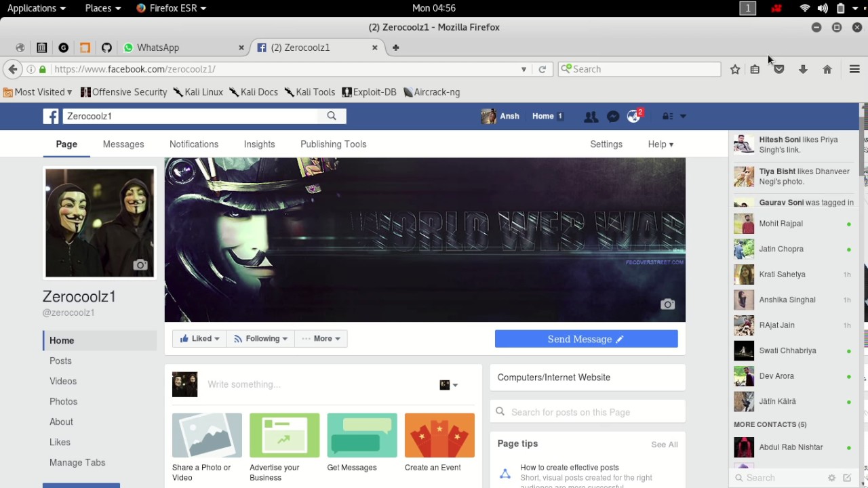
Task: Bookmark this page with the star icon
Action: pyautogui.click(x=735, y=69)
